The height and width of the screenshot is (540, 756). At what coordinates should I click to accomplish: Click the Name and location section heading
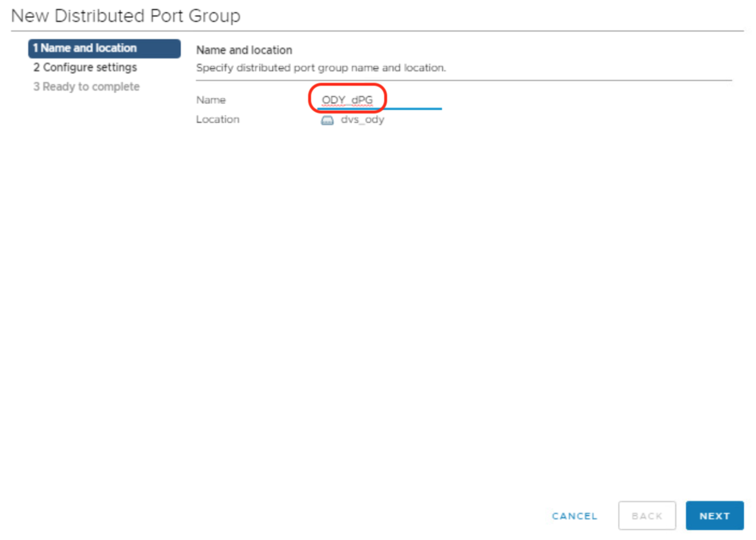(244, 50)
